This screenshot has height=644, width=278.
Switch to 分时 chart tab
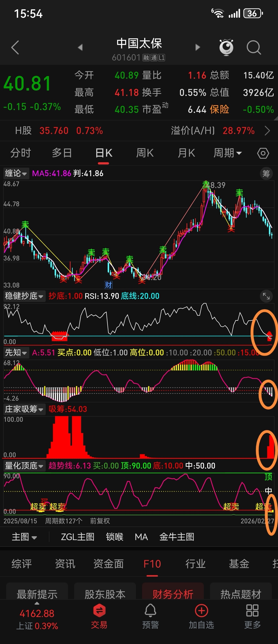point(21,153)
